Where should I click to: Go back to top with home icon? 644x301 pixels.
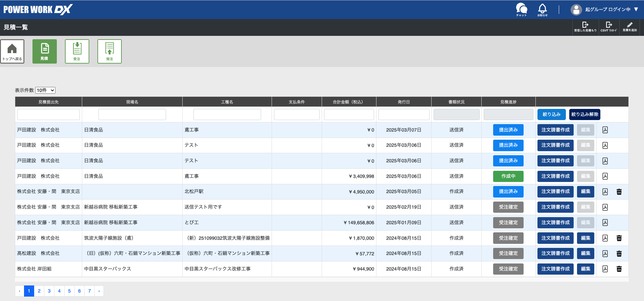tap(12, 51)
